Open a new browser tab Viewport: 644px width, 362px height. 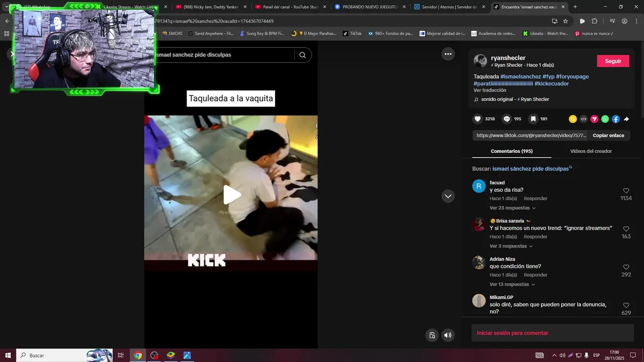[x=575, y=7]
